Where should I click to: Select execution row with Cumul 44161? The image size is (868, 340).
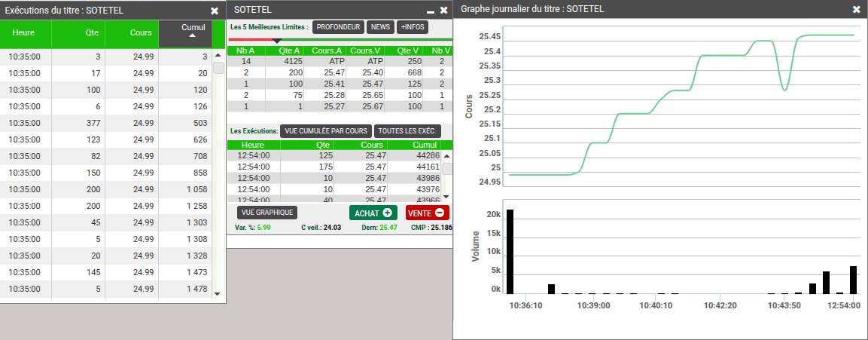[x=334, y=167]
